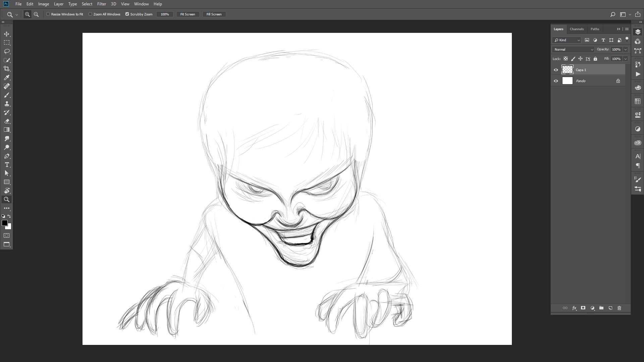Click the 100% zoom button
Viewport: 644px width, 362px height.
[165, 14]
